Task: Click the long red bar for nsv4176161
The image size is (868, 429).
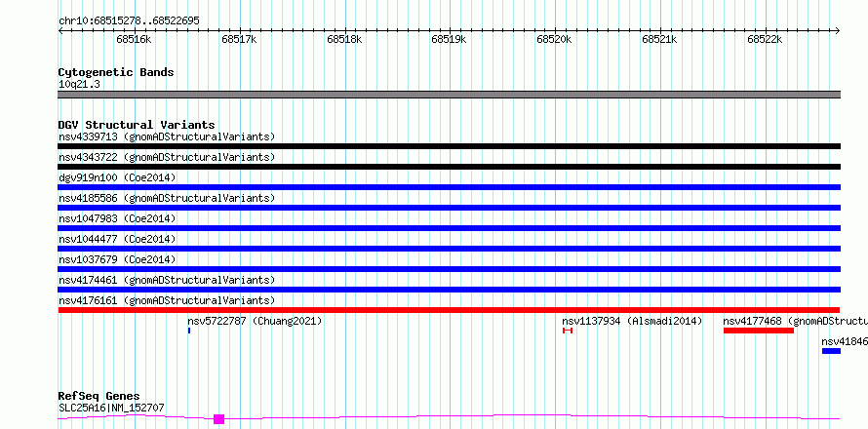Action: tap(449, 310)
